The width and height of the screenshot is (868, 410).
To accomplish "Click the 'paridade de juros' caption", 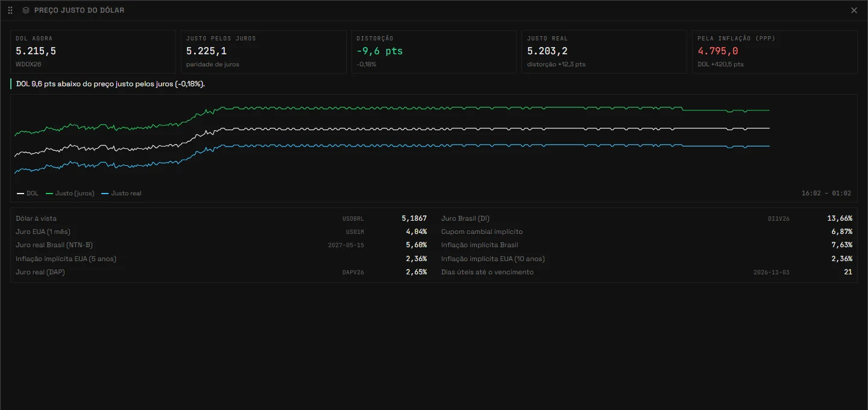I will tap(213, 64).
